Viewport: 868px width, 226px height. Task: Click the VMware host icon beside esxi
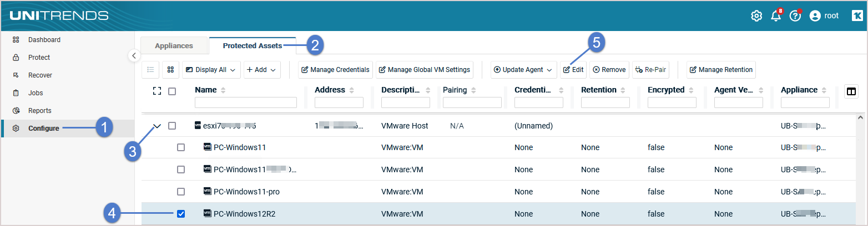click(x=198, y=126)
